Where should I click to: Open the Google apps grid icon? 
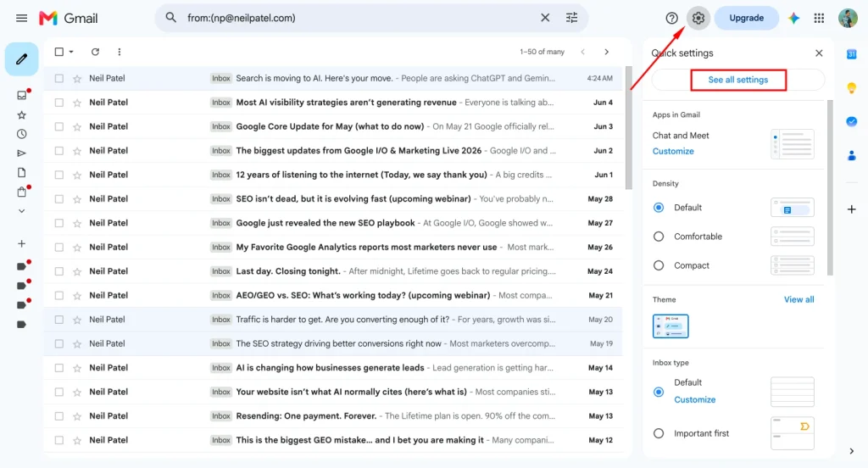(x=820, y=19)
